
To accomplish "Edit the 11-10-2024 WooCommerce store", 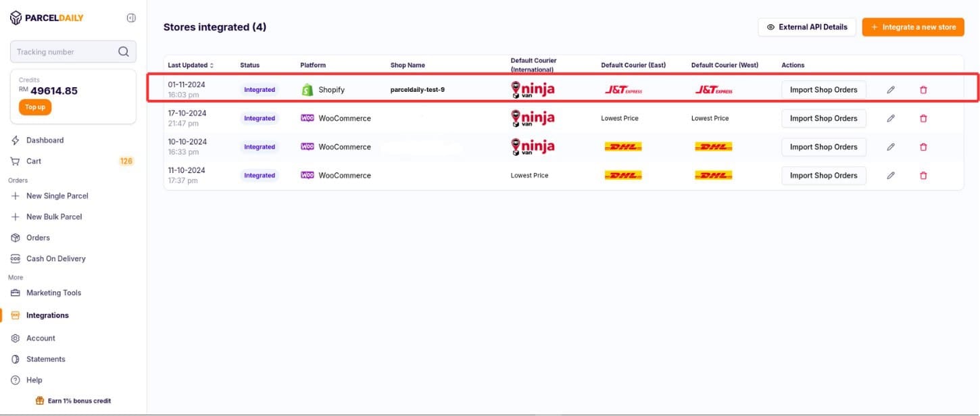I will (x=891, y=176).
